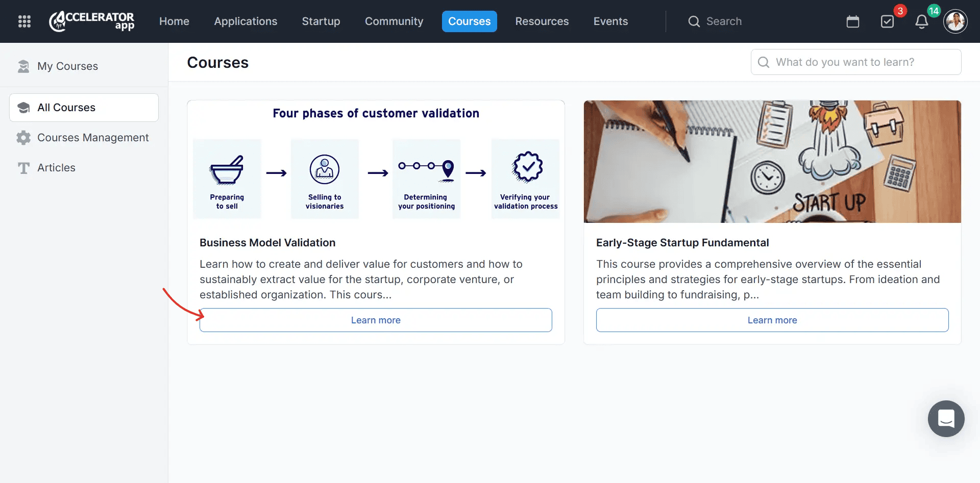
Task: Open the Applications menu item
Action: (246, 21)
